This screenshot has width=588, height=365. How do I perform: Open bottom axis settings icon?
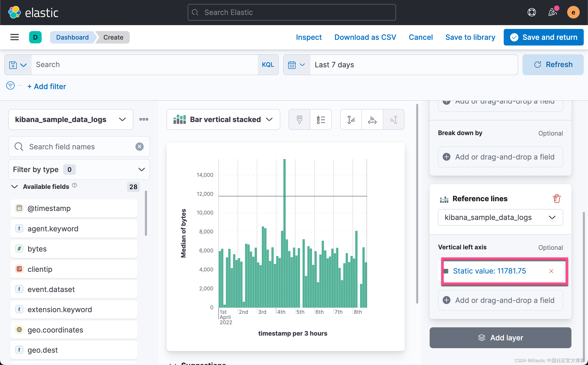372,119
